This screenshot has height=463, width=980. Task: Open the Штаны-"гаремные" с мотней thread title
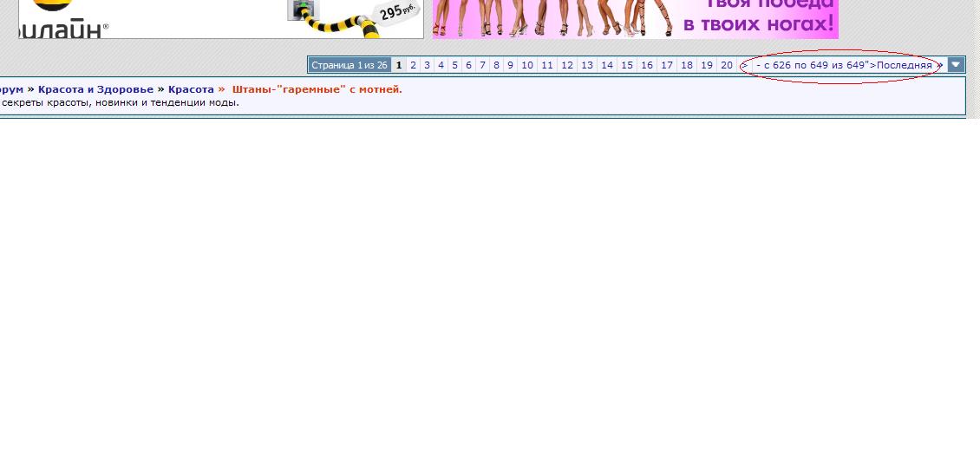(317, 89)
